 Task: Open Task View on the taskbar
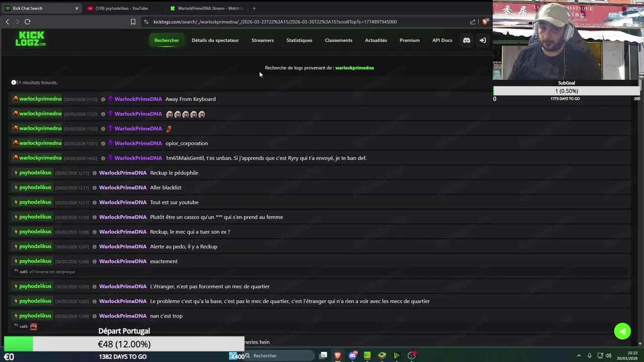point(323,355)
